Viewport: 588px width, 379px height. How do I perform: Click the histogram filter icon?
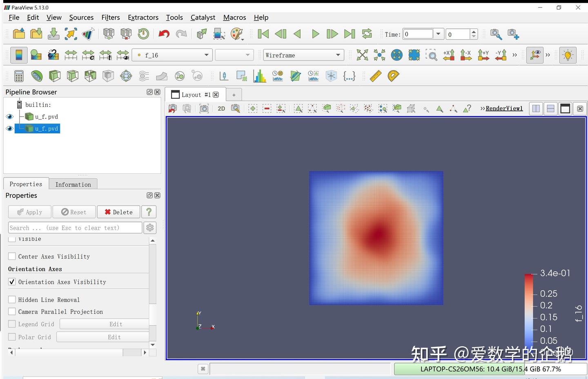click(x=260, y=76)
